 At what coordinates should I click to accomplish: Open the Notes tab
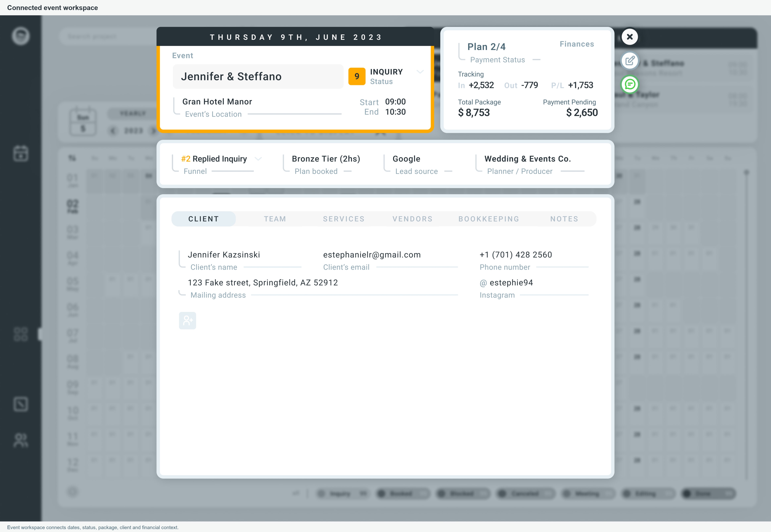click(564, 219)
